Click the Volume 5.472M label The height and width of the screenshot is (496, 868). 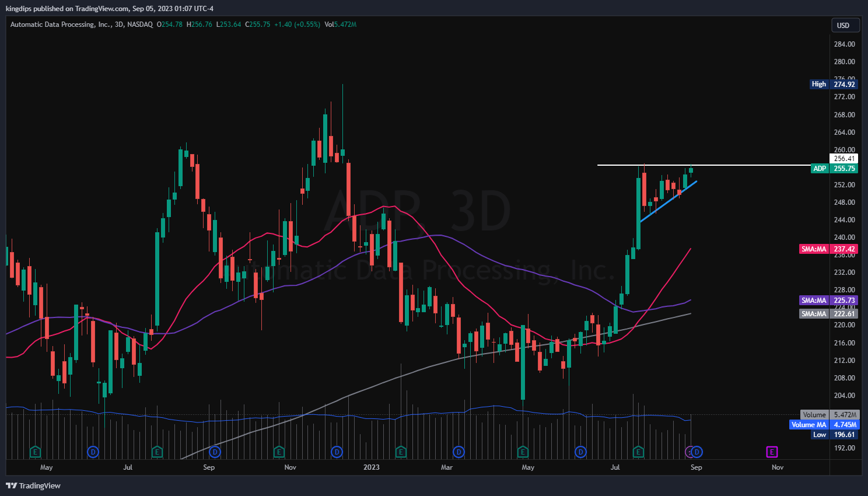point(829,415)
